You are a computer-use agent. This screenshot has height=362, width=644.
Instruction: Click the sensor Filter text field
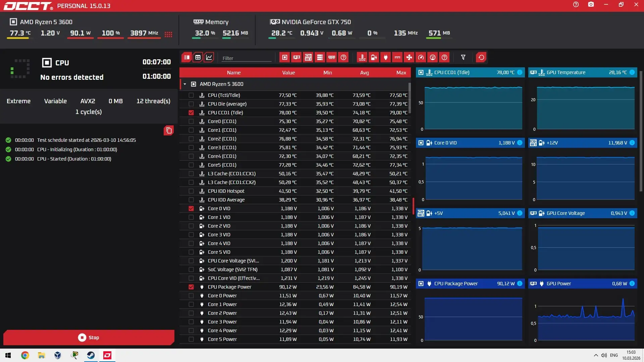(246, 58)
